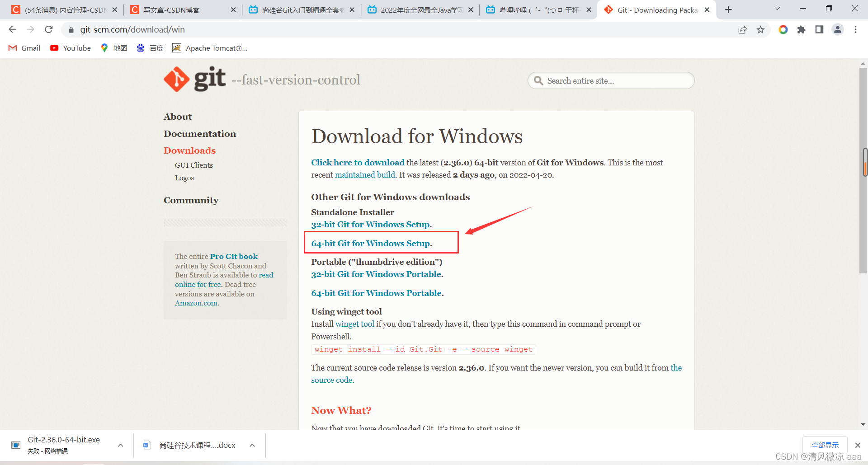This screenshot has height=465, width=868.
Task: Open the tab search chevron
Action: point(777,9)
